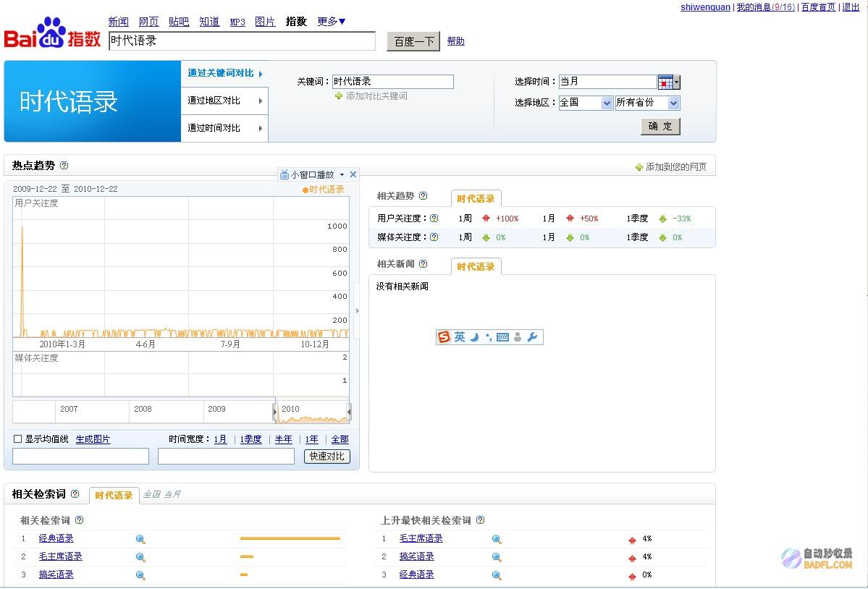Expand 通过地区对比 option

[x=224, y=101]
